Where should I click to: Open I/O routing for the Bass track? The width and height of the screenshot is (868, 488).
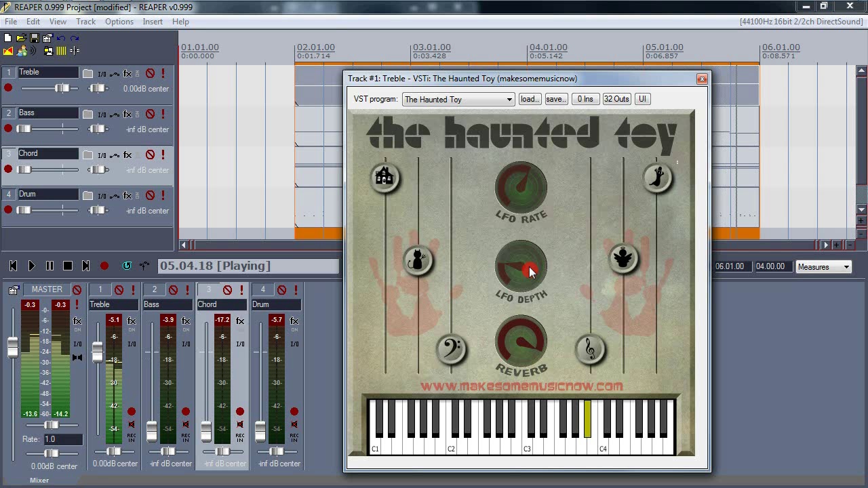pos(102,114)
